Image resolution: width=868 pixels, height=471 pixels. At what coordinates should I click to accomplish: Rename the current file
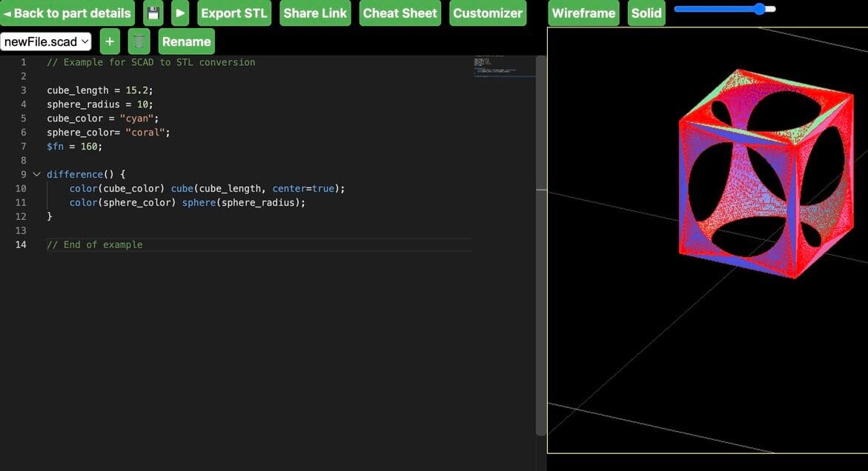pyautogui.click(x=187, y=41)
